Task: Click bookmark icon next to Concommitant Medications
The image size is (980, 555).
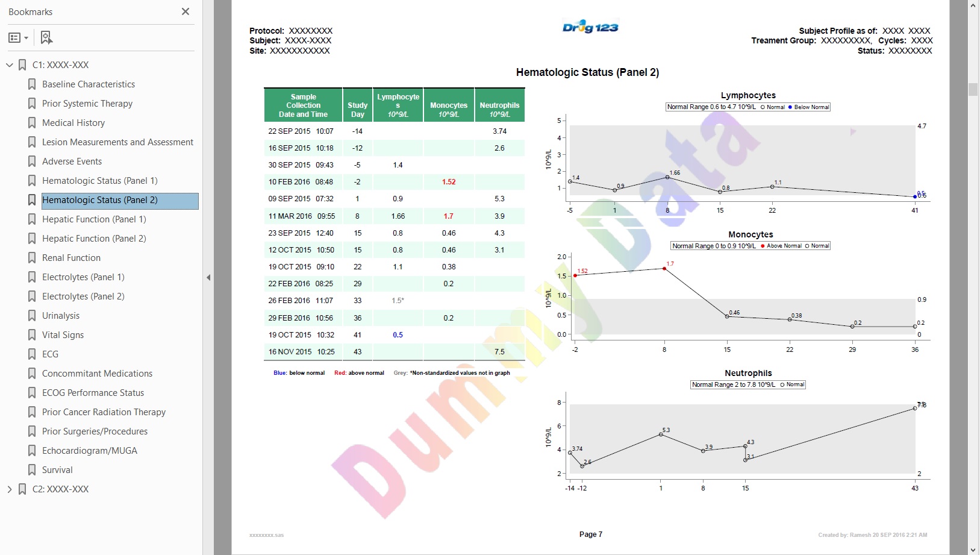Action: click(32, 374)
